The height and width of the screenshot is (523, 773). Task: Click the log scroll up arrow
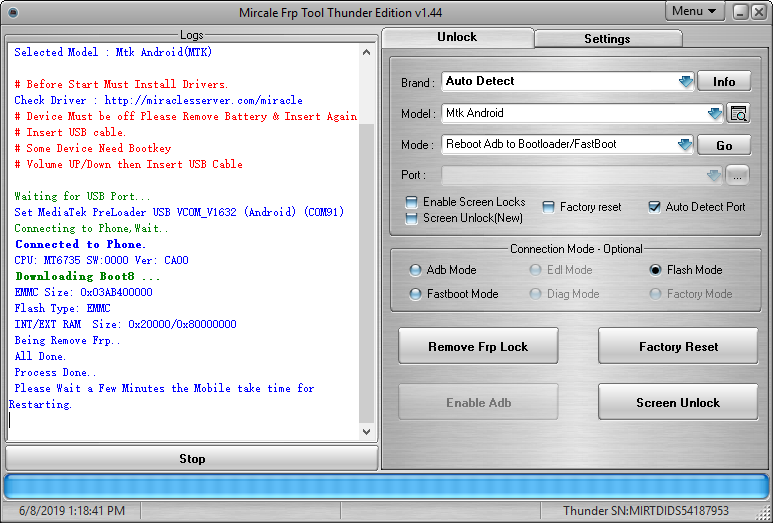pos(366,52)
